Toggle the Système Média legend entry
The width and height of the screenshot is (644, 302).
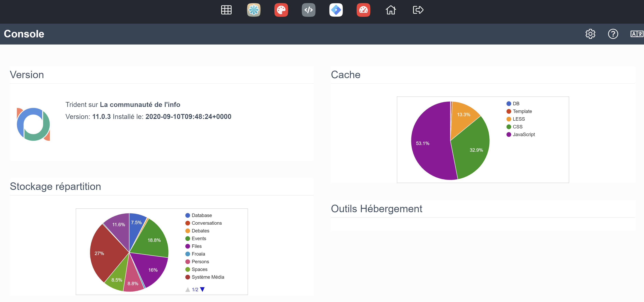(208, 277)
